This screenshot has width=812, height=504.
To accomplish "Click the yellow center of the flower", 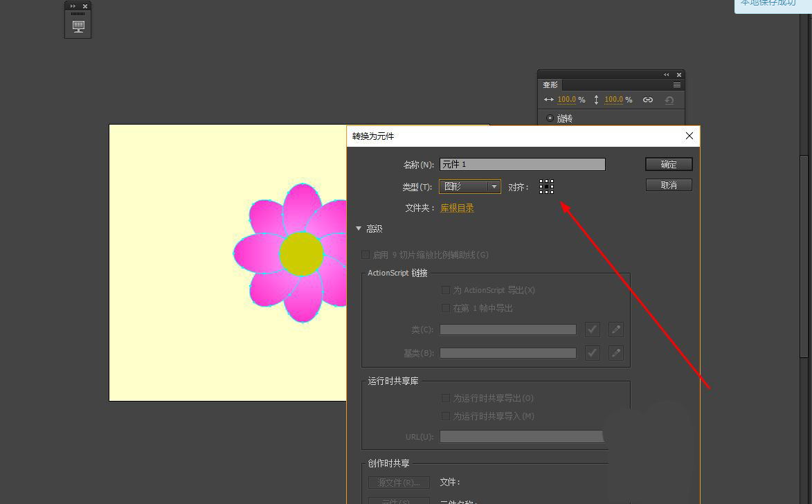I will [x=301, y=254].
